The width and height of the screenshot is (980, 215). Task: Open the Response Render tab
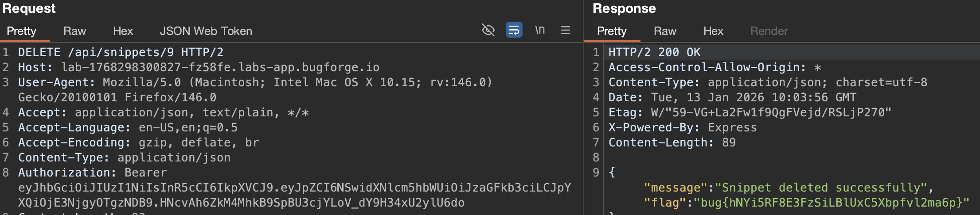pyautogui.click(x=769, y=31)
